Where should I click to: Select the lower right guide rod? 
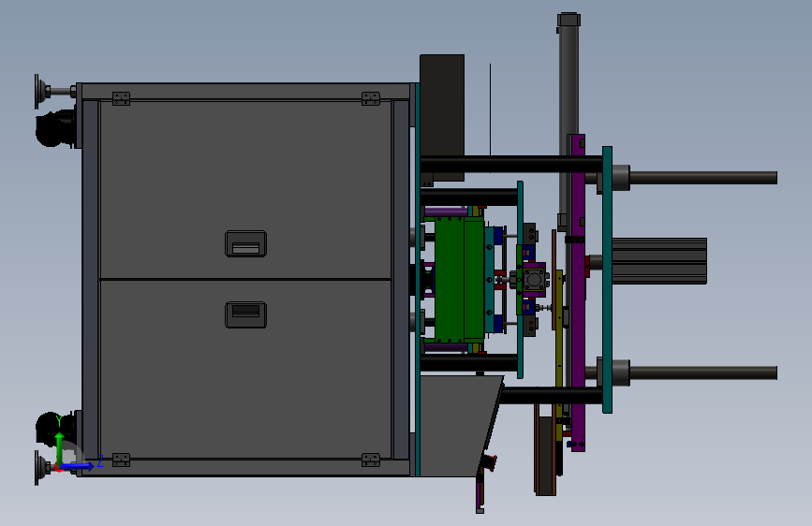(702, 373)
